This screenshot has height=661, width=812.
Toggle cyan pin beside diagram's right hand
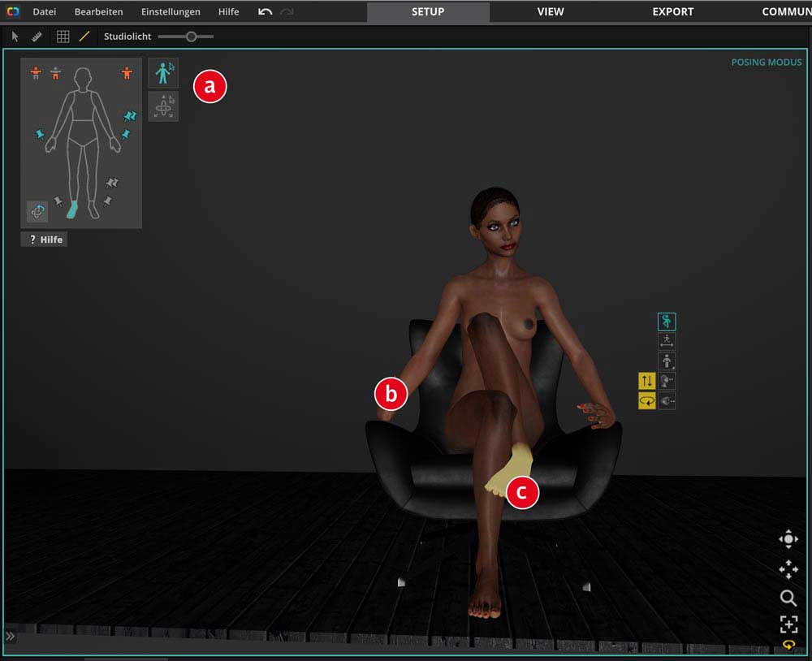(125, 135)
